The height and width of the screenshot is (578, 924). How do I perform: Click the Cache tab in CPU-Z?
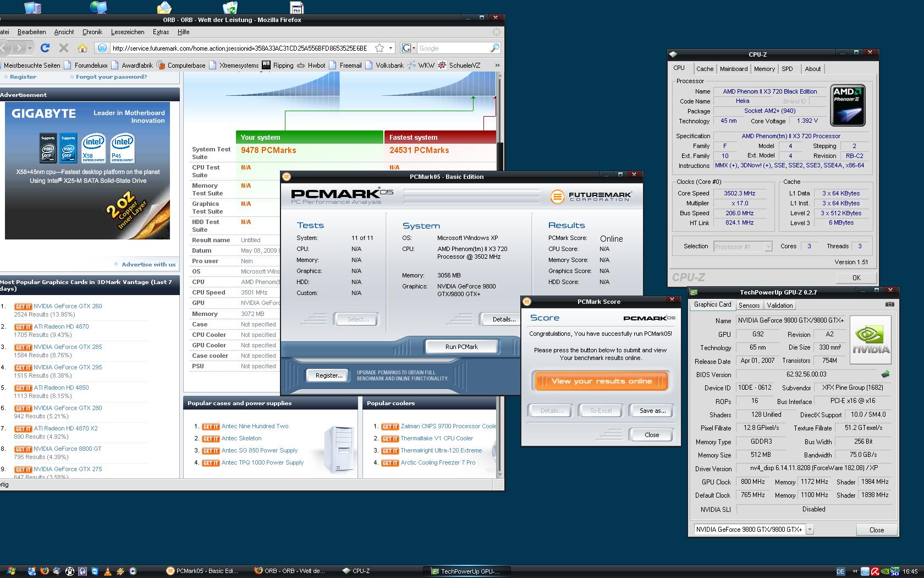705,69
